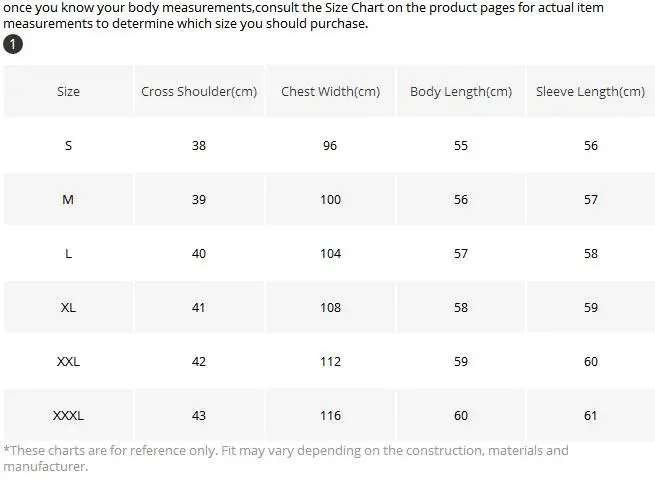655x487 pixels.
Task: Choose the XL size row label
Action: pos(68,308)
